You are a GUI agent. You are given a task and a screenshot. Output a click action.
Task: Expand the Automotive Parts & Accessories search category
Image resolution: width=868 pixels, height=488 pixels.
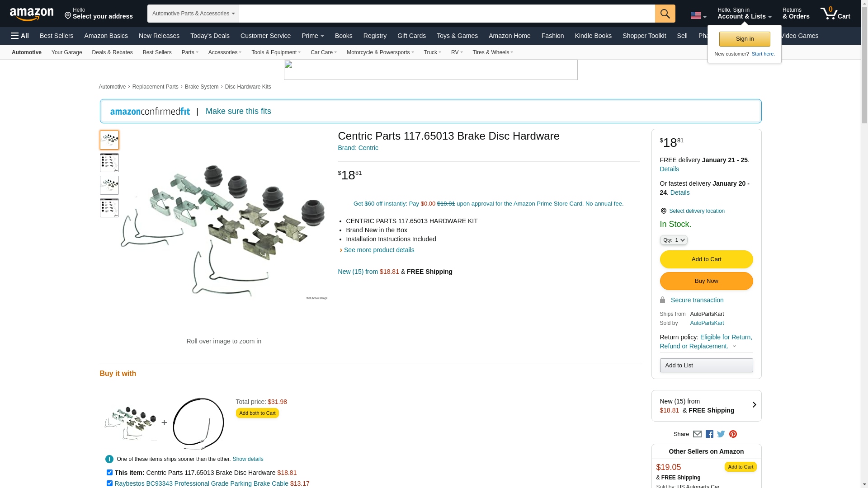pos(193,14)
